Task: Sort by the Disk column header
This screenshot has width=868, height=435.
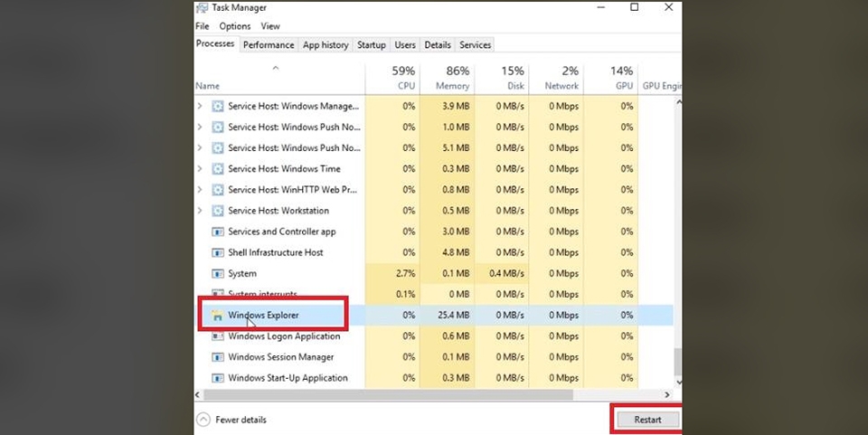Action: pos(501,79)
